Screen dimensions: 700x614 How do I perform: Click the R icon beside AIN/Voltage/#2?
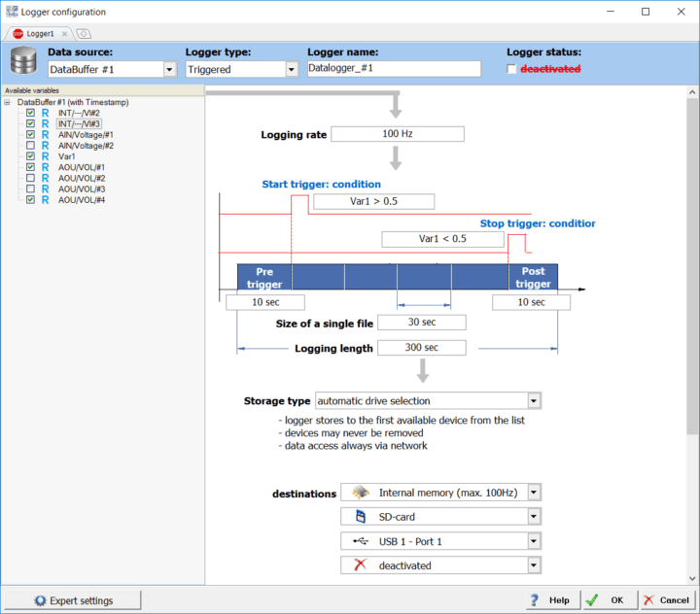[x=45, y=146]
